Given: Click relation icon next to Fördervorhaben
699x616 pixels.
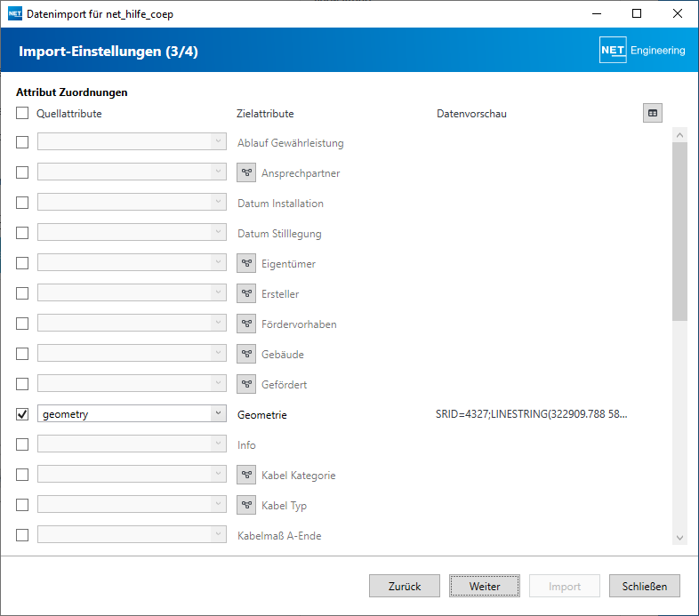Looking at the screenshot, I should click(247, 324).
